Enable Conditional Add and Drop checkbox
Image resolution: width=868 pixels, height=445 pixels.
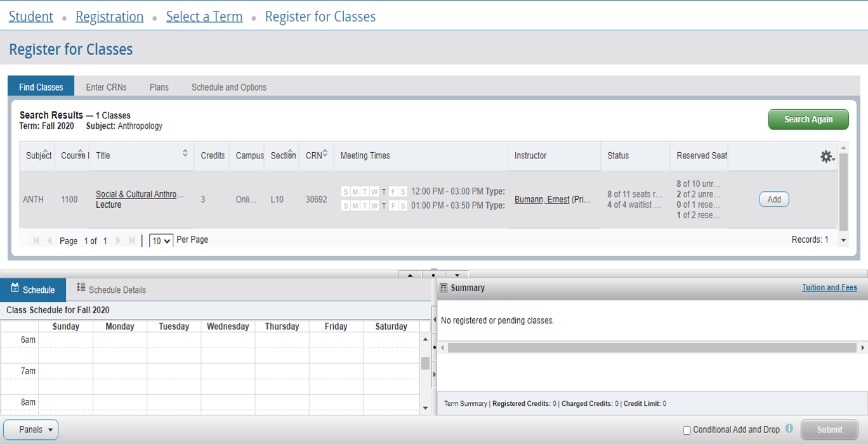click(x=687, y=430)
